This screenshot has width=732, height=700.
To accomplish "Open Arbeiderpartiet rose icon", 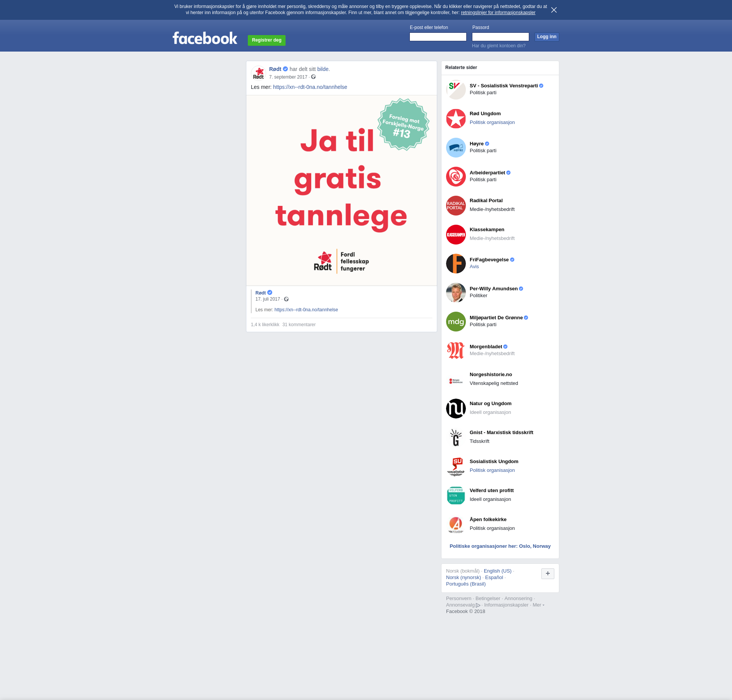I will 456,177.
